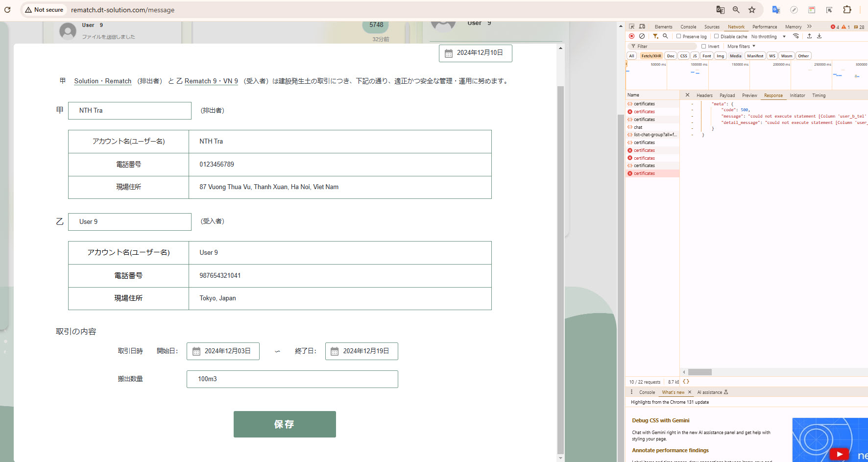Click the import HAR upload arrow icon
868x462 pixels.
(809, 36)
